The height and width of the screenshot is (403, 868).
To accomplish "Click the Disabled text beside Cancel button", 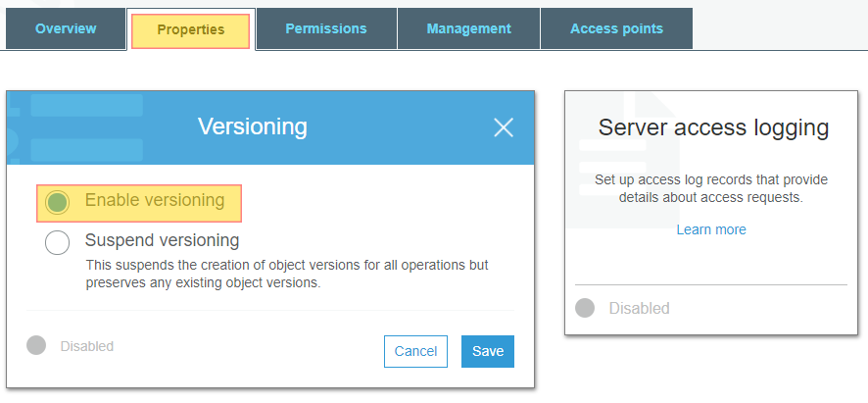I will [87, 346].
